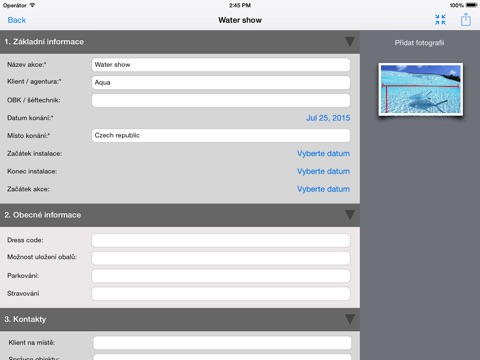The width and height of the screenshot is (480, 360).
Task: Focus the OBK / šéftechnik field
Action: (221, 100)
